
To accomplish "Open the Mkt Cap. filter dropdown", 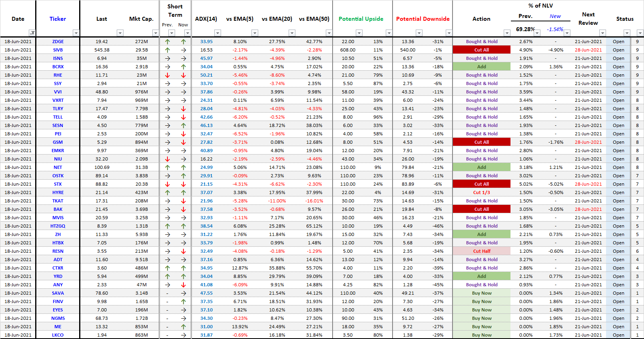I will 156,33.
